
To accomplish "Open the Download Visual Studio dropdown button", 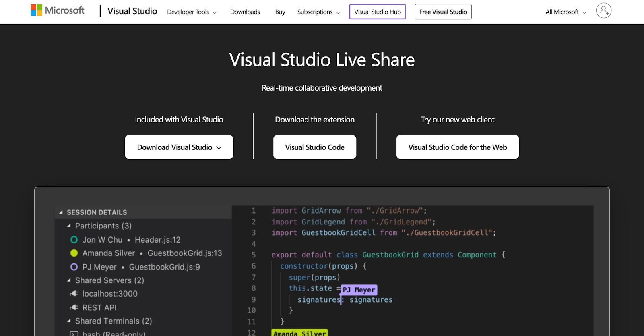I will click(x=179, y=147).
